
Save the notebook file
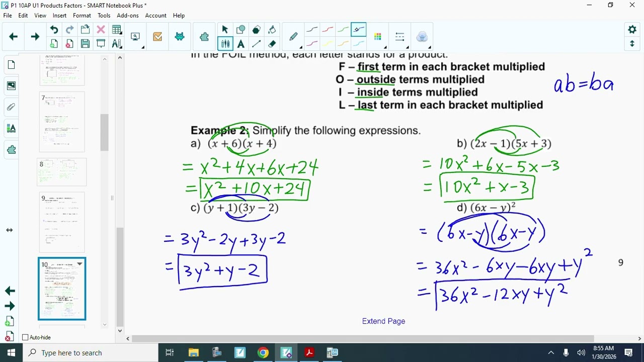pyautogui.click(x=85, y=44)
